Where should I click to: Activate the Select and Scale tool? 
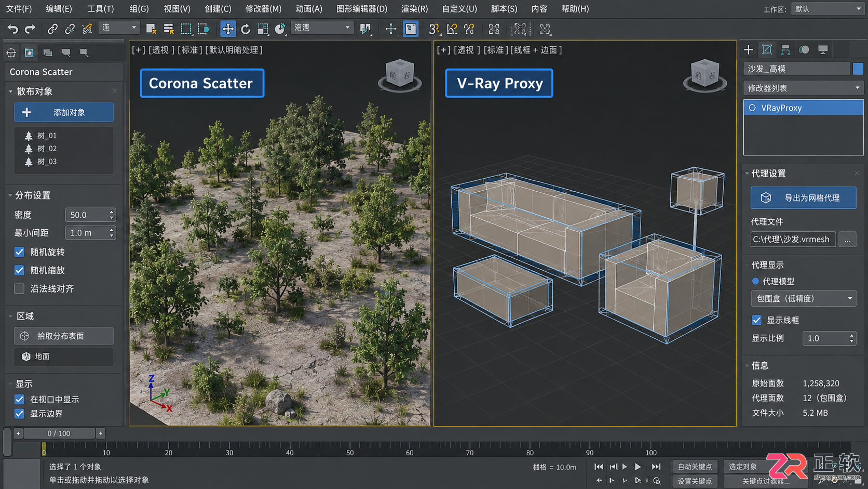click(x=263, y=29)
